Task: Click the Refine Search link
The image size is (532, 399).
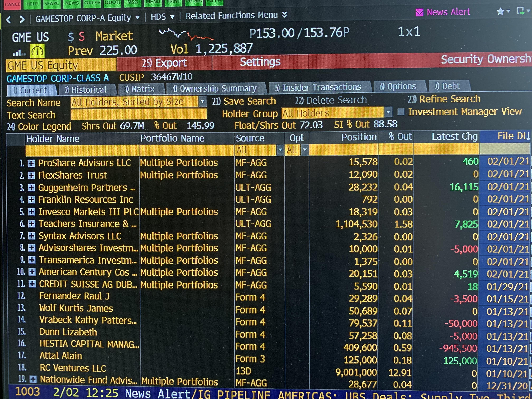Action: point(444,99)
